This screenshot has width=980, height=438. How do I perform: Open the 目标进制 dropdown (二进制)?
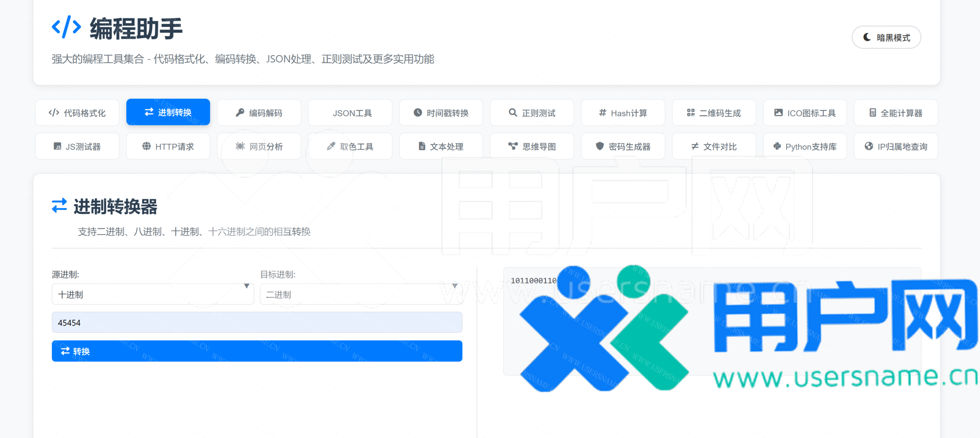coord(361,294)
